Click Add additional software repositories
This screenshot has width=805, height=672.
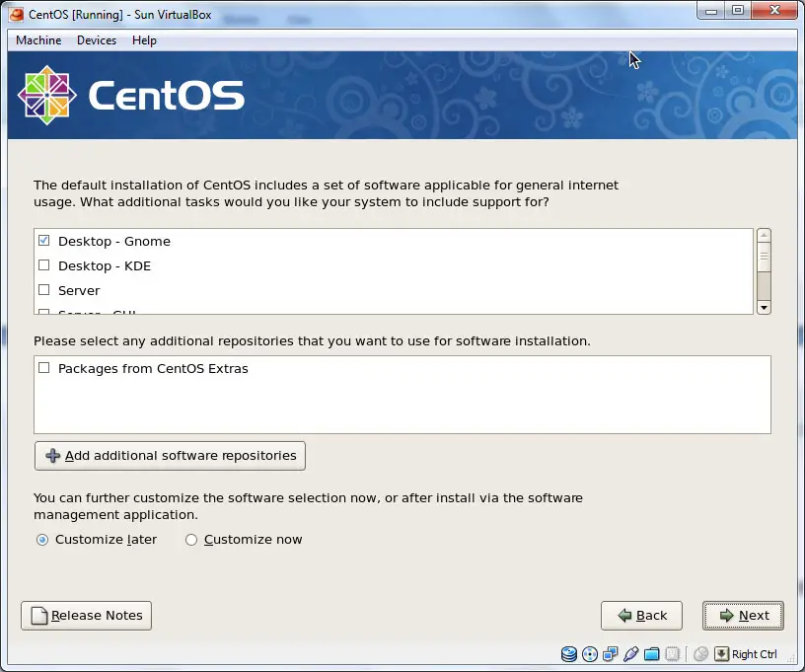(170, 456)
